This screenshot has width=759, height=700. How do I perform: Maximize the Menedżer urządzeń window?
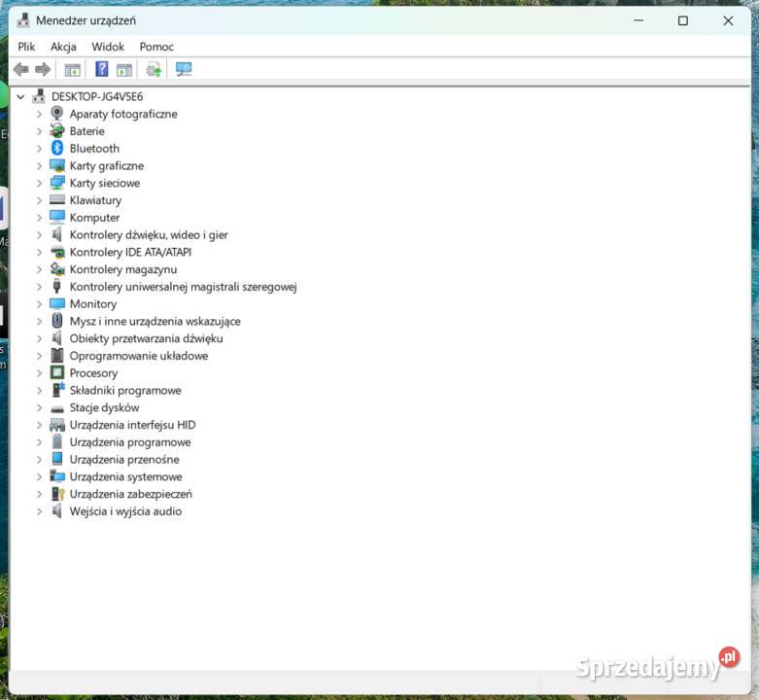682,20
